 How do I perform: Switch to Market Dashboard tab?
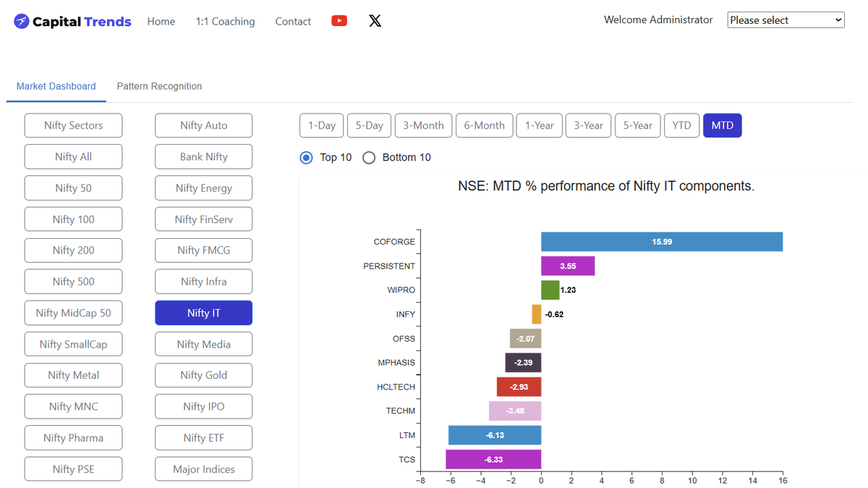[x=56, y=86]
